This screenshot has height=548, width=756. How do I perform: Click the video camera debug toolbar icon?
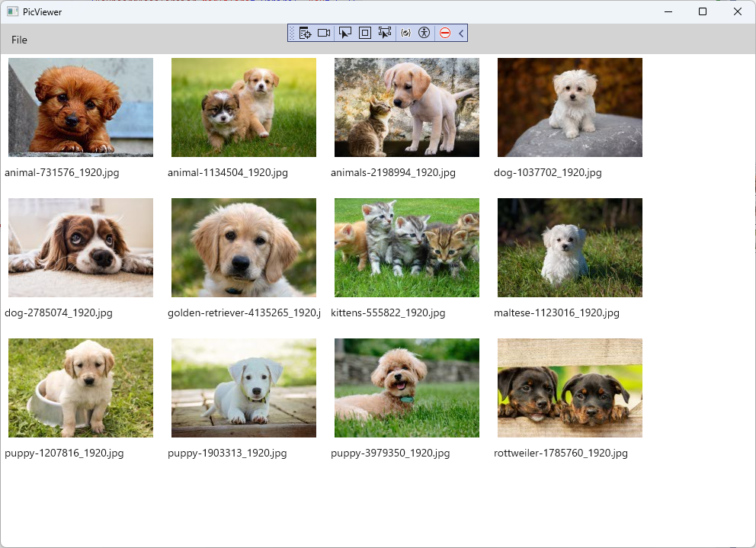[324, 33]
